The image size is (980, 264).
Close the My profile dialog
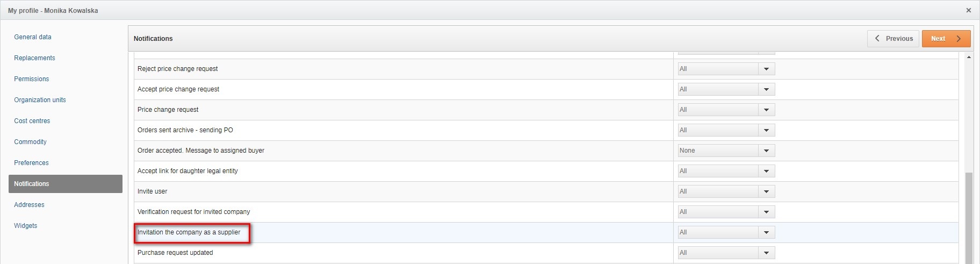click(x=968, y=10)
